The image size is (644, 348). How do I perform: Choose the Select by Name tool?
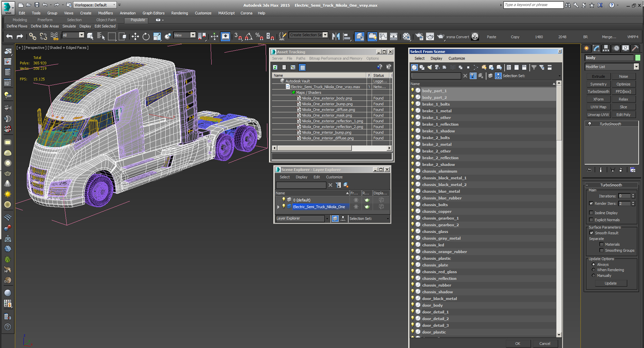[x=101, y=37]
